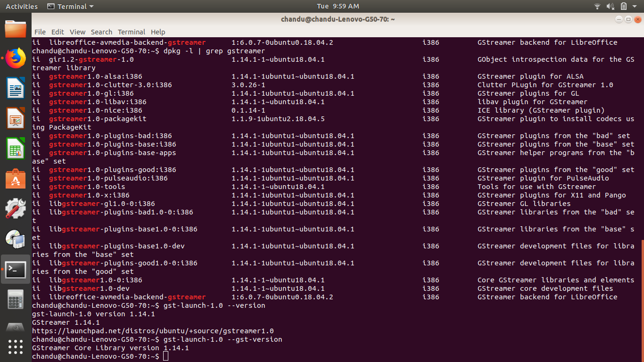Start LibreOffice Calc from the dock
Image resolution: width=644 pixels, height=362 pixels.
pyautogui.click(x=16, y=148)
